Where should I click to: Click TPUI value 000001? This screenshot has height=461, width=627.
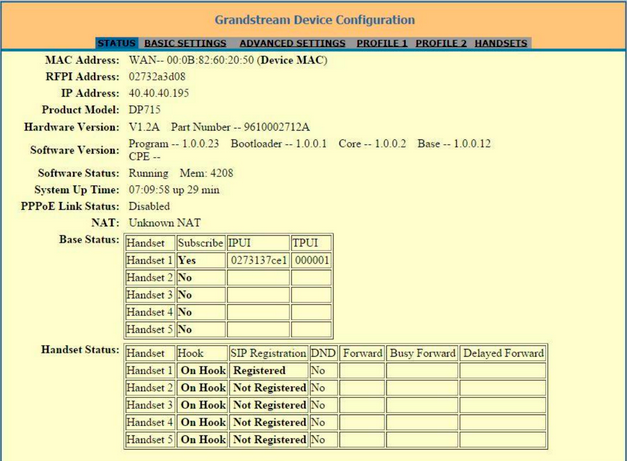[x=312, y=260]
